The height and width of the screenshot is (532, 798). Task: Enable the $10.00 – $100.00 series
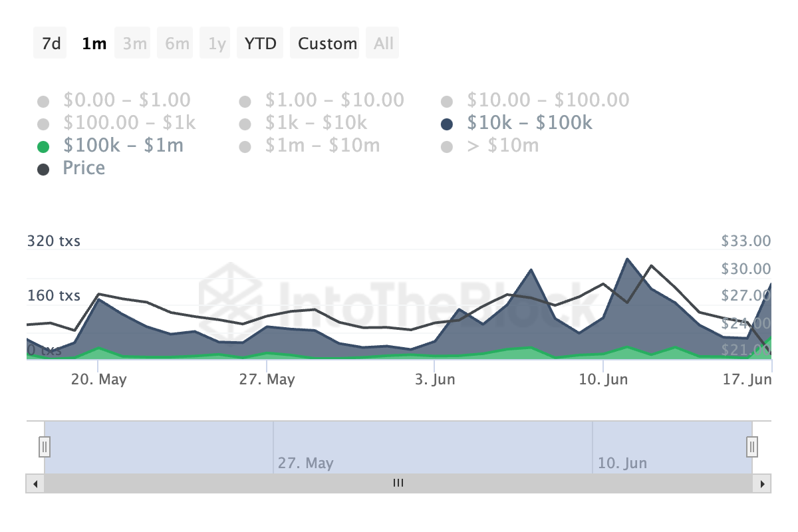point(535,100)
